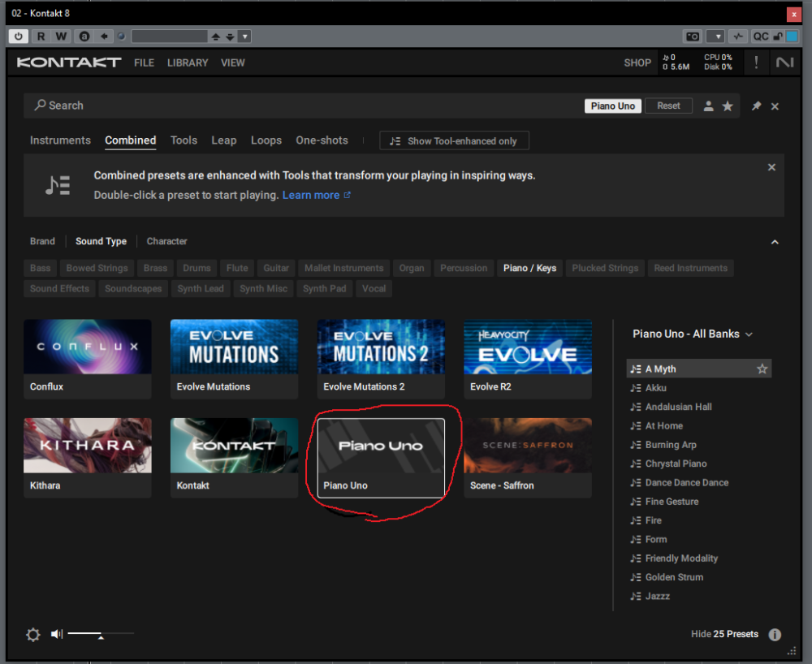Reset the browser filters
The width and height of the screenshot is (812, 664).
[668, 106]
